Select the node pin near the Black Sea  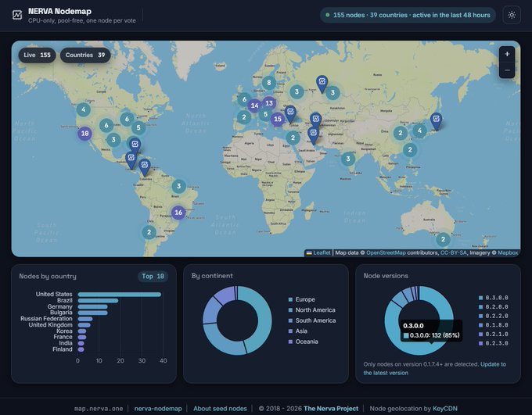(290, 114)
